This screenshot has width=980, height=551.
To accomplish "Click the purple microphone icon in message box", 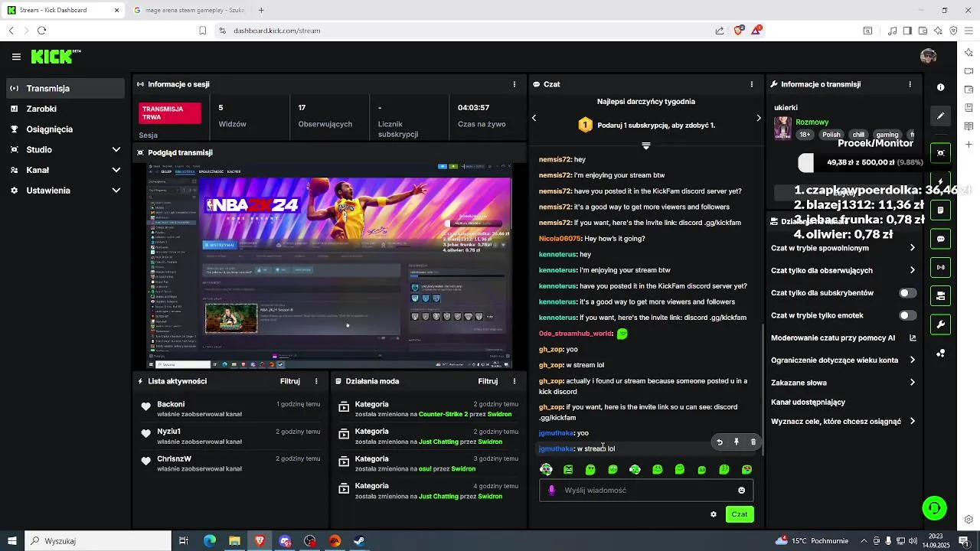I will click(x=551, y=491).
